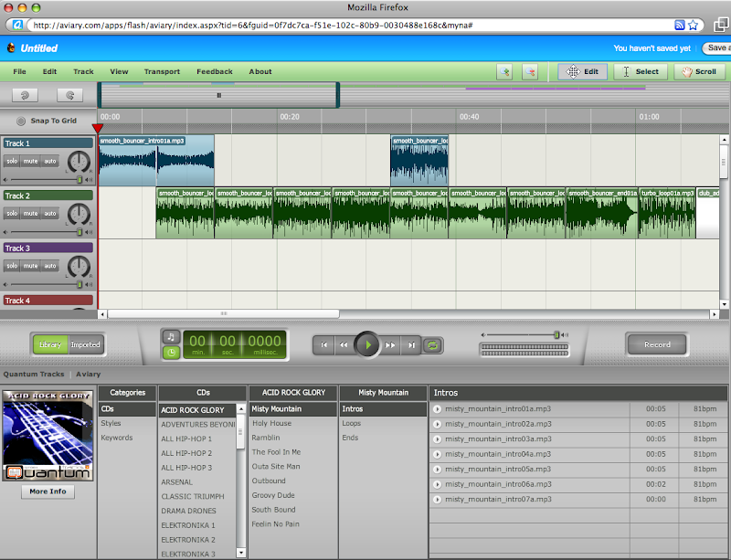Click the master volume slider handle

tap(556, 335)
